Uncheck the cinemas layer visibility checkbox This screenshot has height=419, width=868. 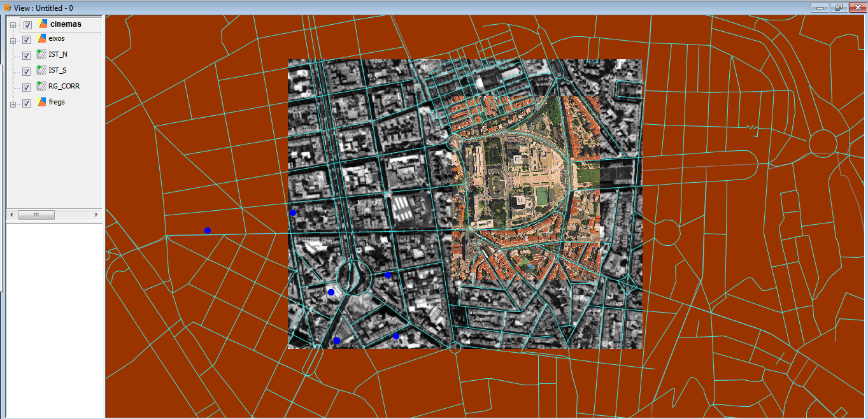tap(27, 25)
